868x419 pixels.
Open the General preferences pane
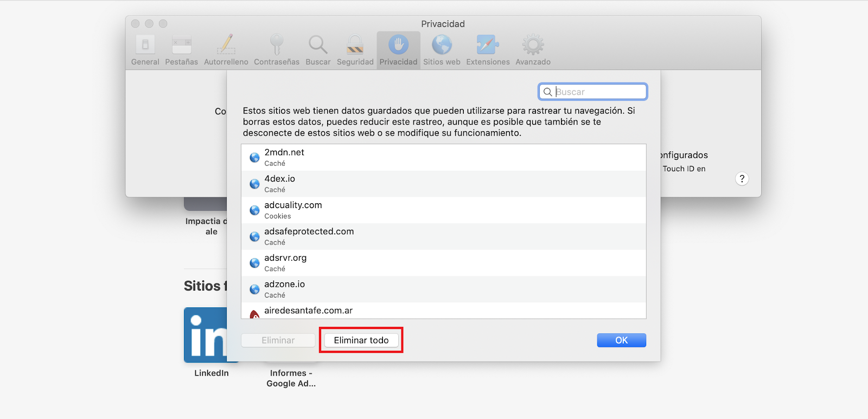(145, 50)
